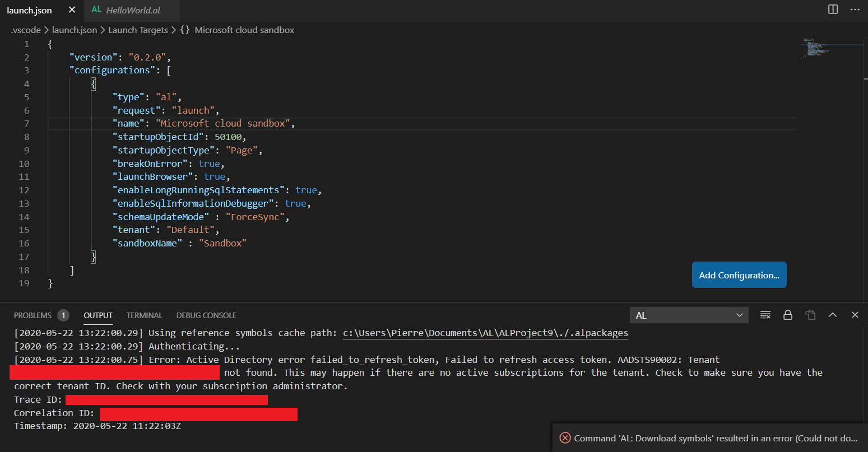
Task: Click the "Trace ID:" label in output
Action: coord(38,400)
